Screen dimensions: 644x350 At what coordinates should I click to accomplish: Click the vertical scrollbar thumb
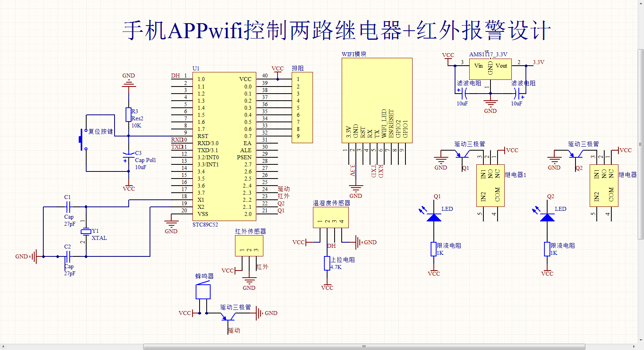(x=640, y=144)
